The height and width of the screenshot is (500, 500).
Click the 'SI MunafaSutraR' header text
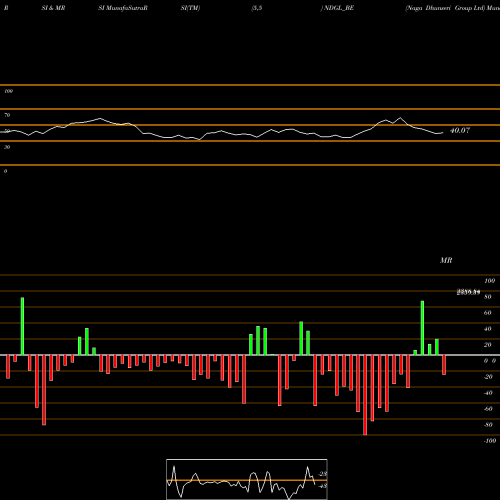point(123,8)
